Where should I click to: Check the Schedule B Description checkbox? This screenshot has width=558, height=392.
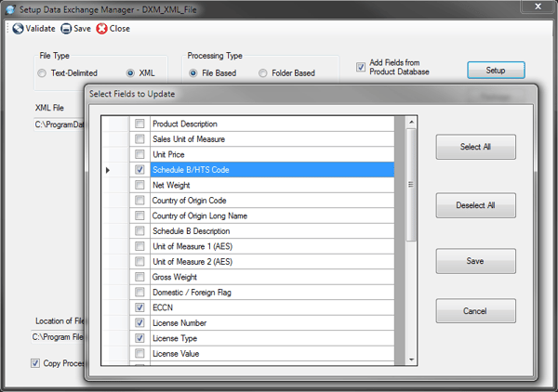(x=139, y=231)
